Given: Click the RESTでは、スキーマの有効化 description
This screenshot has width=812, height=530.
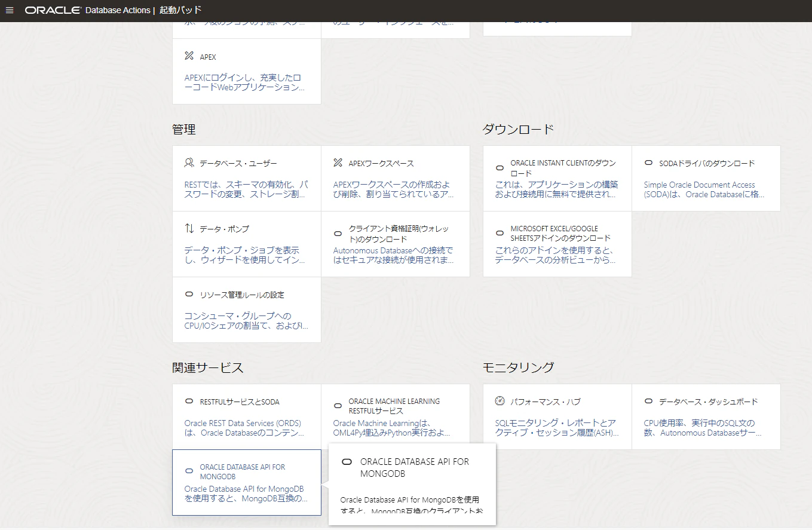Looking at the screenshot, I should tap(247, 189).
